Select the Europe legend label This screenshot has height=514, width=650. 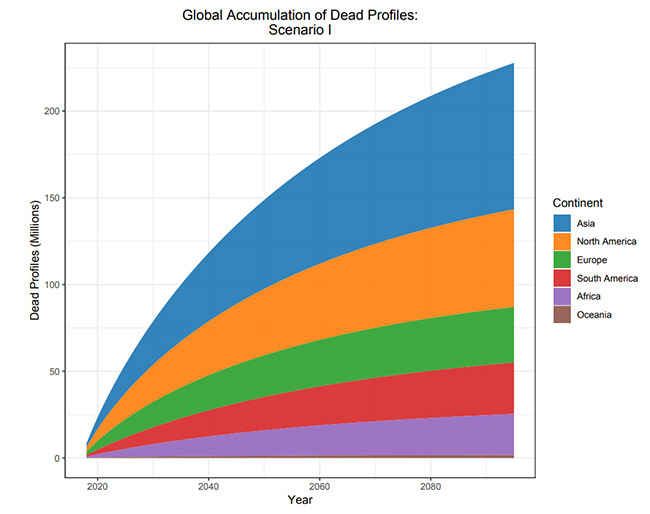pyautogui.click(x=592, y=260)
